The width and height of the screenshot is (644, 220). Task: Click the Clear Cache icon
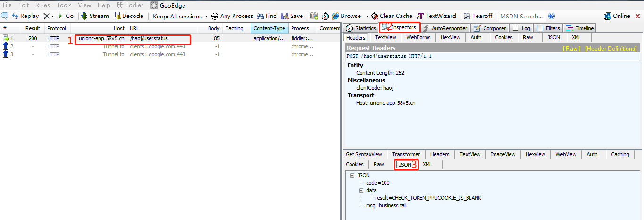coord(375,16)
